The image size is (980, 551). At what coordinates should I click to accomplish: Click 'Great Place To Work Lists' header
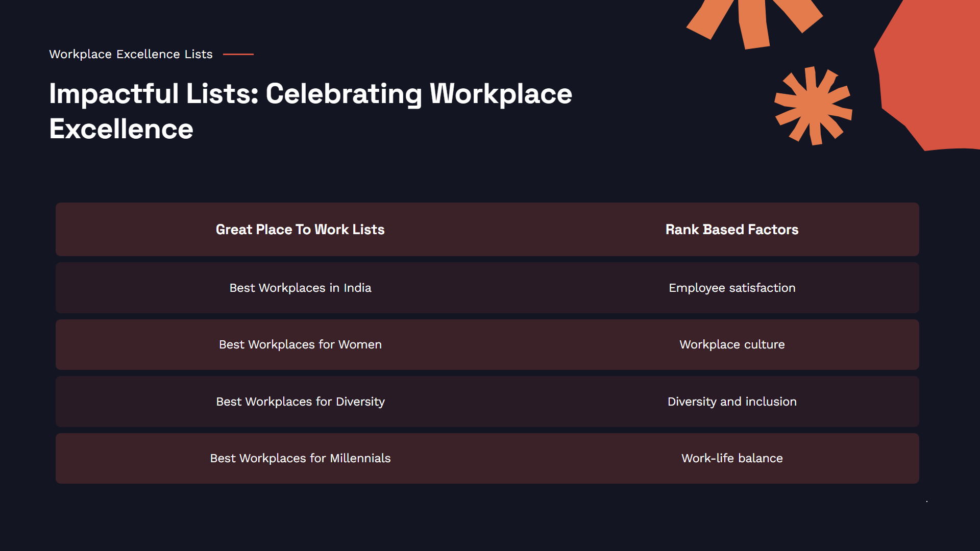(x=300, y=230)
